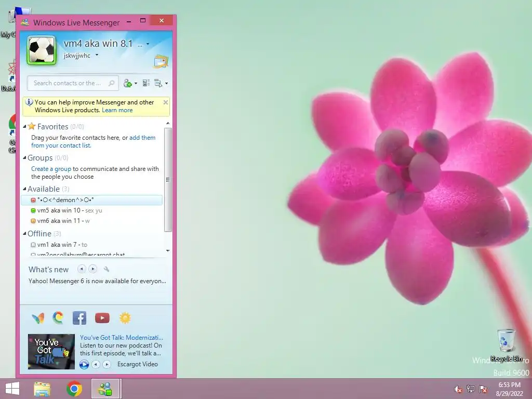Open the YouTube icon
This screenshot has width=532, height=399.
click(102, 318)
